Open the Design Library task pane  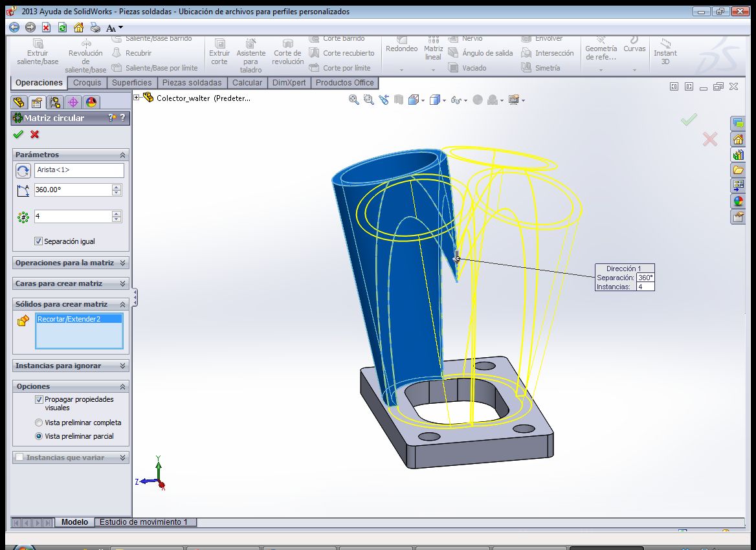pos(738,155)
